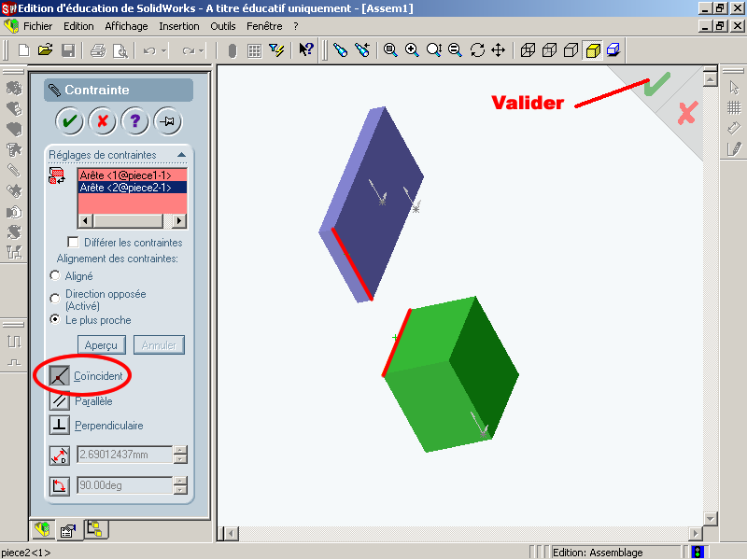Click the green Valider check in viewport corner
Viewport: 747px width, 560px height.
[x=657, y=84]
